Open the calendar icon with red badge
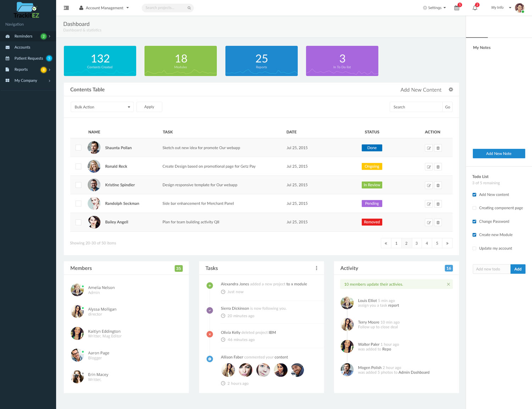This screenshot has width=532, height=409. 457,8
